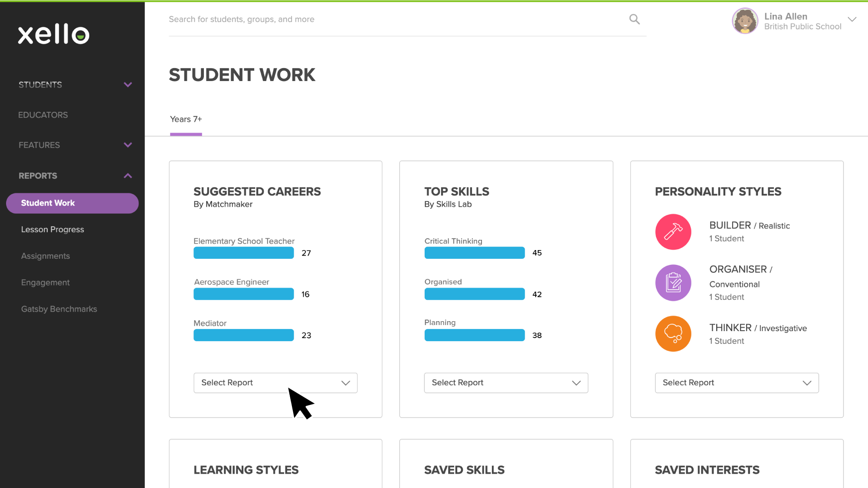Expand the Students section chevron
The width and height of the screenshot is (868, 488).
[128, 85]
